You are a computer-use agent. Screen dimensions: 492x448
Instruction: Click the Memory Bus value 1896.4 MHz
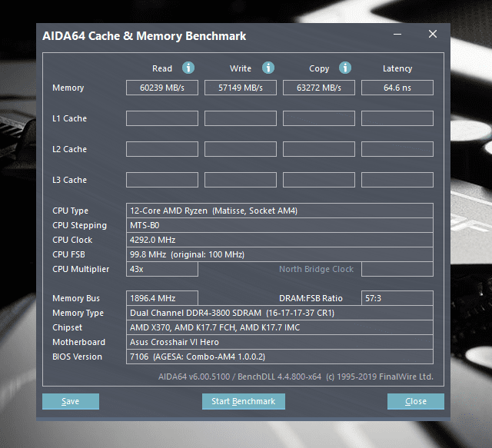coord(162,298)
